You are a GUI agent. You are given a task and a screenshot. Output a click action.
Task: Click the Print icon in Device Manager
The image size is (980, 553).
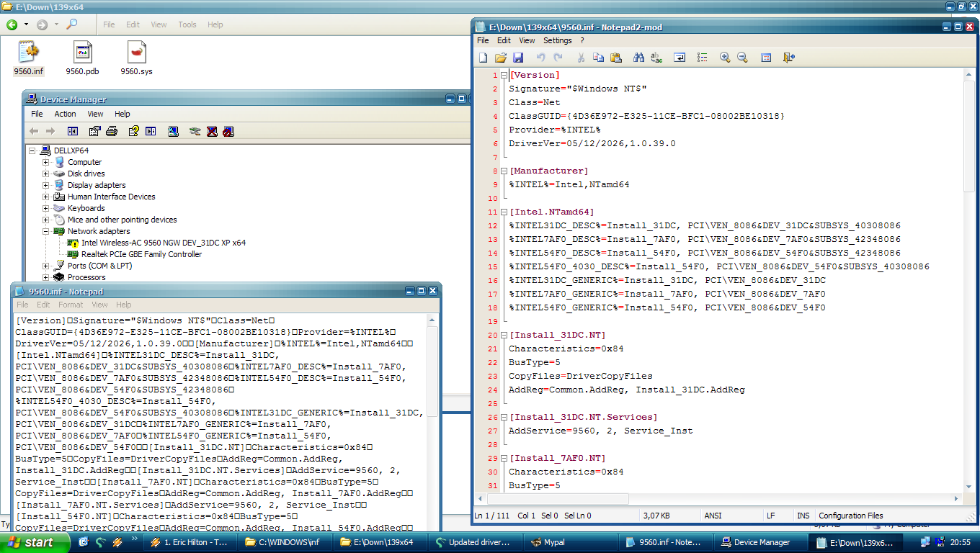pyautogui.click(x=112, y=131)
